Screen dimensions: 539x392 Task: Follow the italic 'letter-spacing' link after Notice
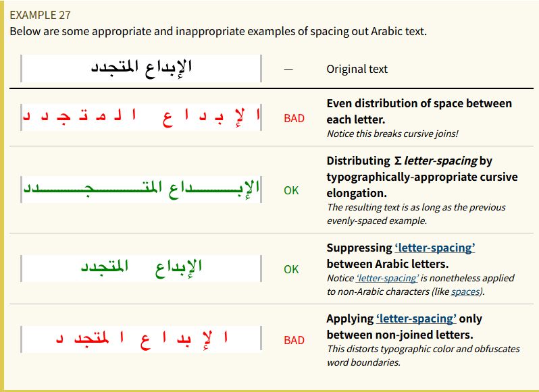[x=388, y=278]
